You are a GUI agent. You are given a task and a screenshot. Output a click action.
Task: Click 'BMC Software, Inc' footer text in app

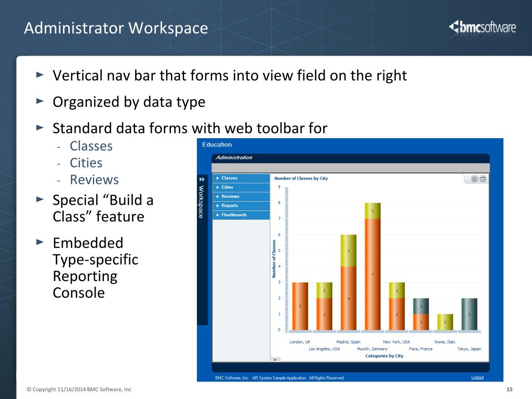(x=232, y=378)
